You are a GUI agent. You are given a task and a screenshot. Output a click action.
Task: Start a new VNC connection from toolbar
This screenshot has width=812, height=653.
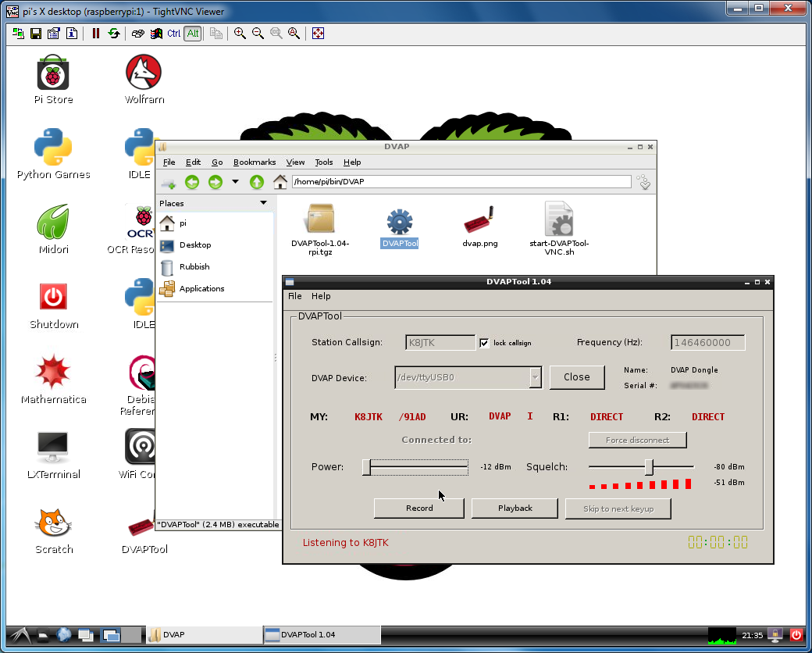click(x=18, y=34)
